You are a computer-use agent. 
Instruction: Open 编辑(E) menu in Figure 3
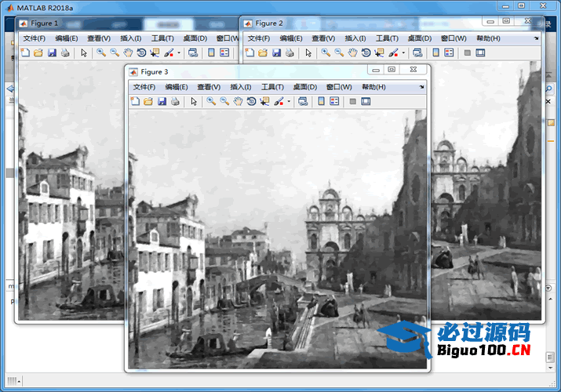tap(177, 87)
